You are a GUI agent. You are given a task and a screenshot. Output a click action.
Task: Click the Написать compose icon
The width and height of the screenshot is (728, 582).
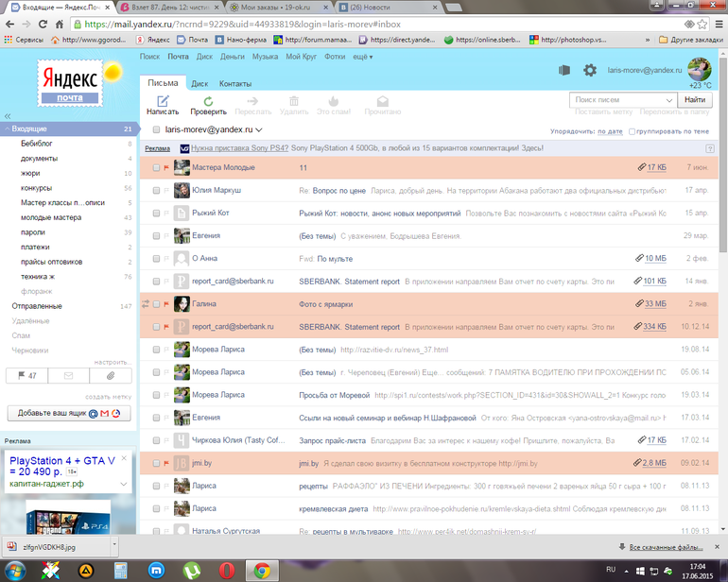pos(162,101)
